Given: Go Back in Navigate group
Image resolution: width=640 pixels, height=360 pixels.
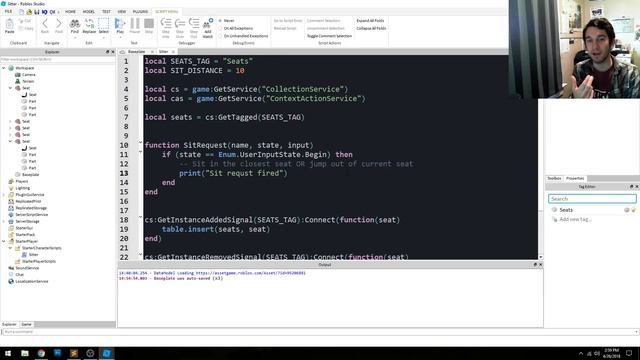Looking at the screenshot, I should coord(45,25).
